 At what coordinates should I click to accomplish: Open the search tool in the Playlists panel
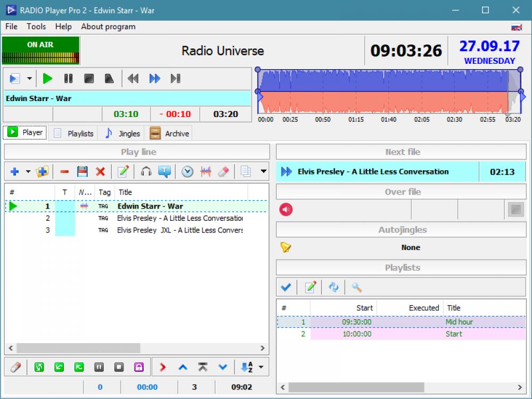point(357,287)
